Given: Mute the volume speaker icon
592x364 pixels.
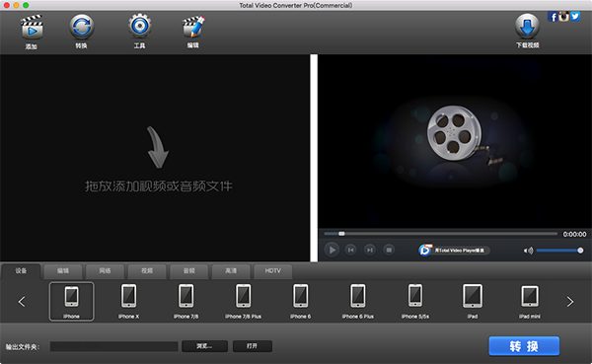Looking at the screenshot, I should coord(528,251).
